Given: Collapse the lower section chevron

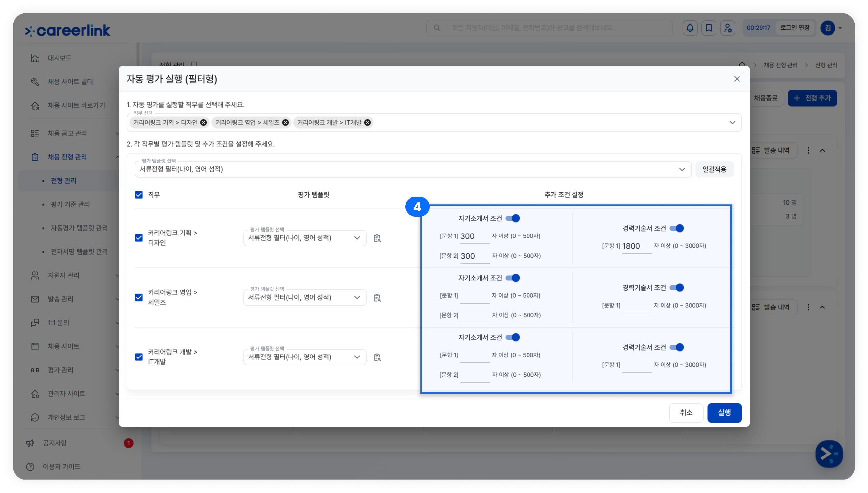Looking at the screenshot, I should [x=822, y=307].
